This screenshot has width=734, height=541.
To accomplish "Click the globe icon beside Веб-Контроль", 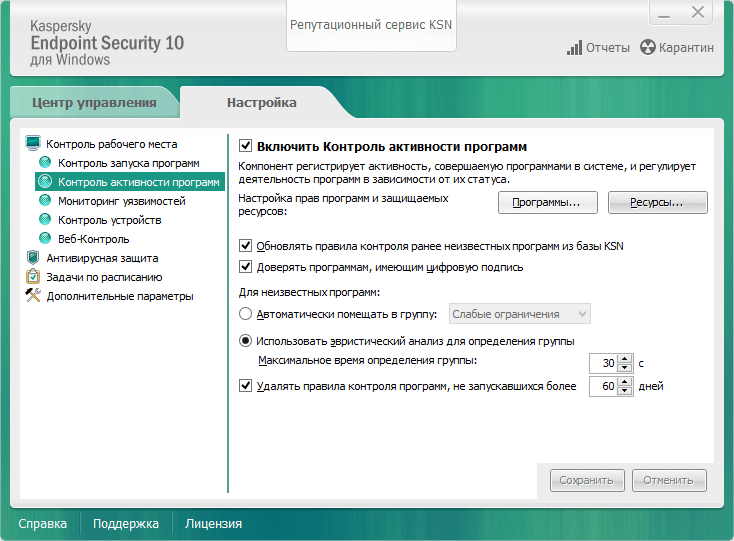I will [45, 239].
